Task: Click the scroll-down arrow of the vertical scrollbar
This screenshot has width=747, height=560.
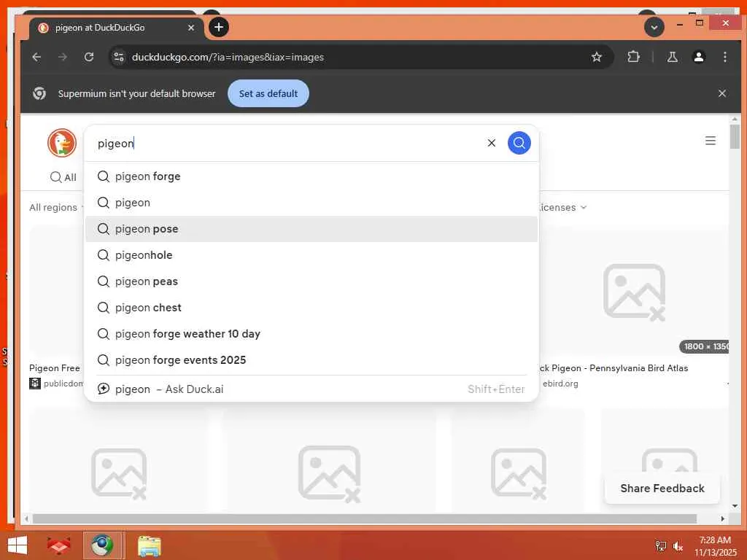Action: 734,506
